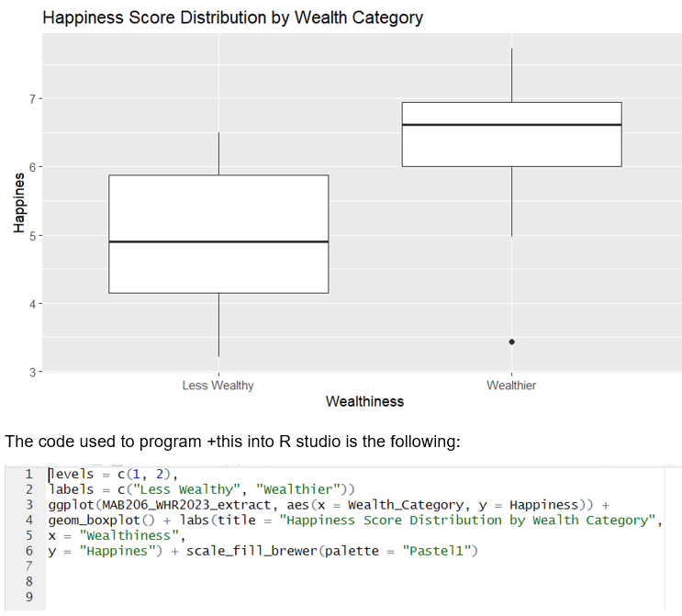Screen dimensions: 682x616
Task: Click the 'Wealthiness' x-axis title
Action: pos(364,401)
